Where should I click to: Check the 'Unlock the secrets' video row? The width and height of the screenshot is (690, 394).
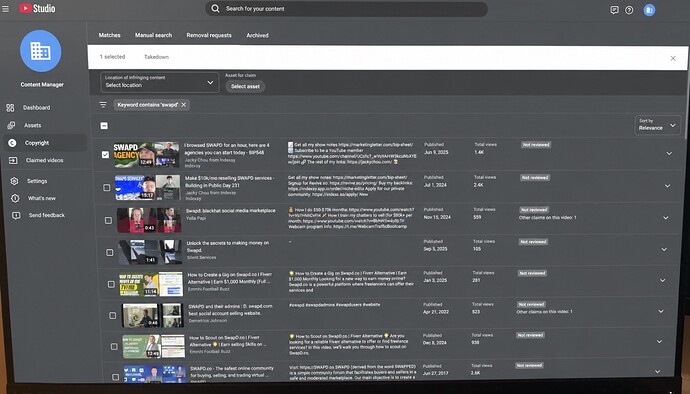[x=110, y=252]
